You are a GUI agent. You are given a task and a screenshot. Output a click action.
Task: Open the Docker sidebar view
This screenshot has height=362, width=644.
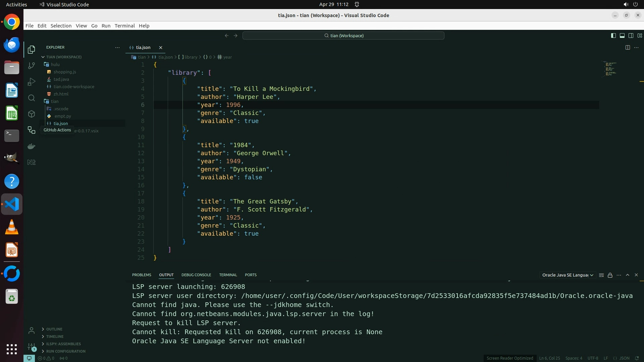(x=32, y=146)
